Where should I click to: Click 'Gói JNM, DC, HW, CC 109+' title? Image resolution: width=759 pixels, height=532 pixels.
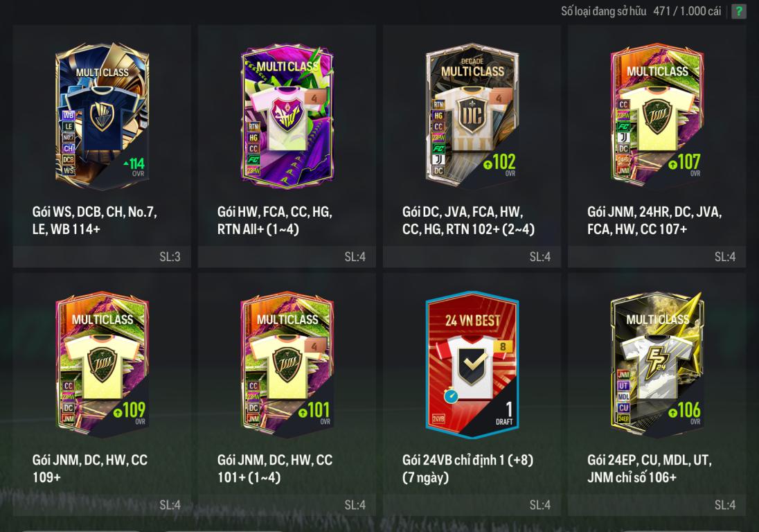(90, 468)
